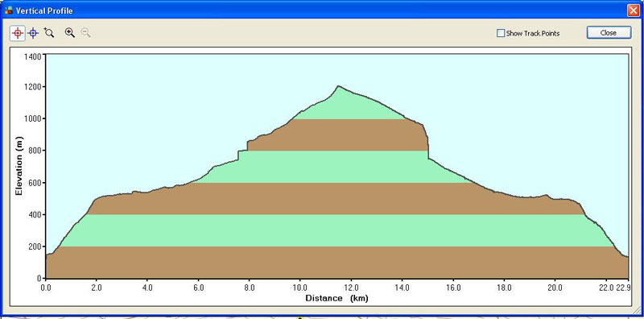Enable the Show Track Points checkbox

500,33
